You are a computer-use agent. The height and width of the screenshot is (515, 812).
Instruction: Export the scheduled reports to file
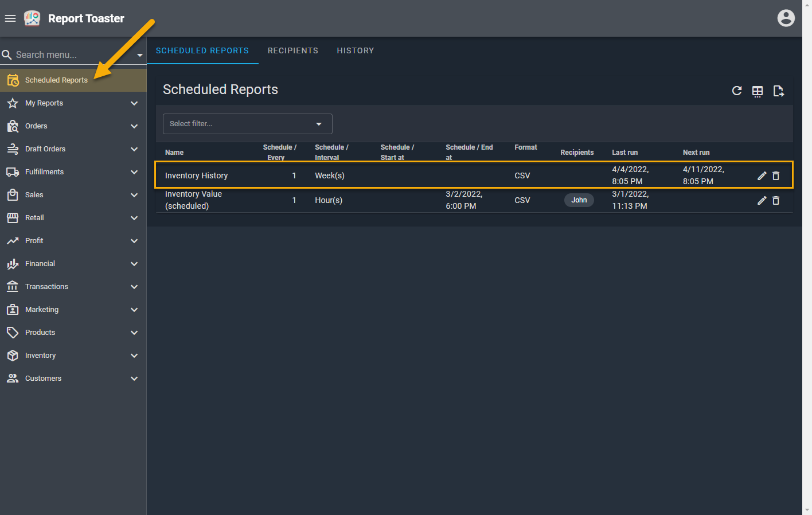click(x=778, y=91)
